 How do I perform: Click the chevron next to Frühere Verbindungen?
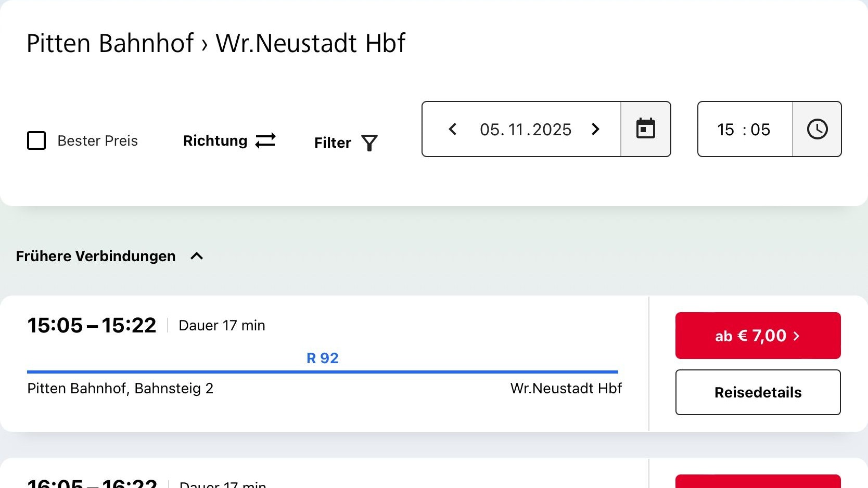coord(197,256)
